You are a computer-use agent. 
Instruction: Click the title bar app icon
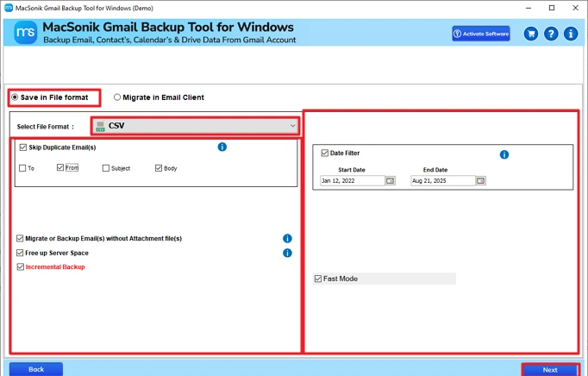click(9, 8)
